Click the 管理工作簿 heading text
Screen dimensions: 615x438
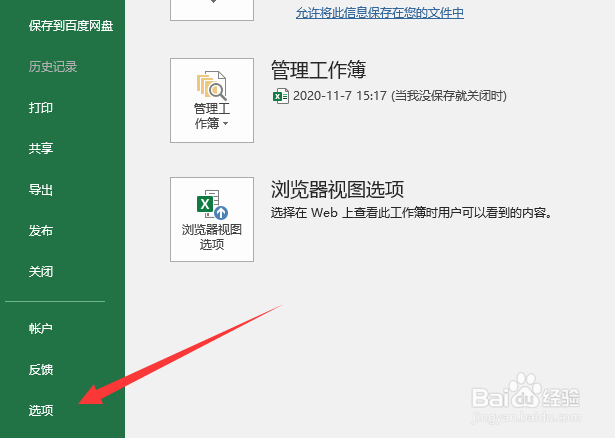[318, 70]
